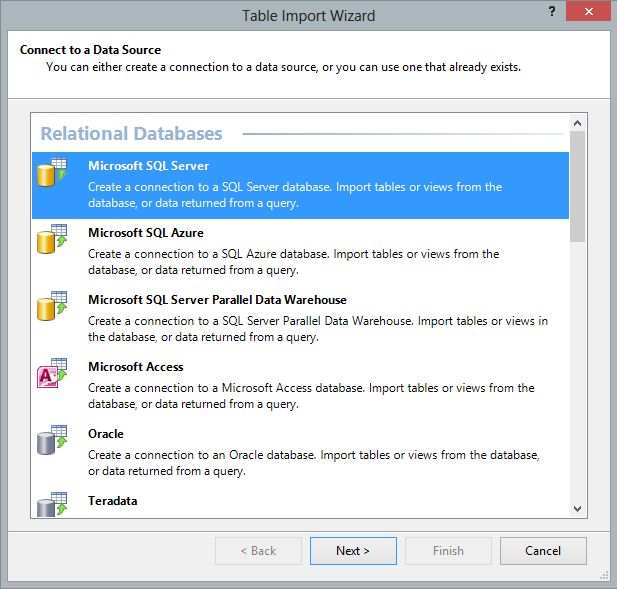Click the Parallel Data Warehouse database icon
The height and width of the screenshot is (589, 617).
(x=52, y=306)
